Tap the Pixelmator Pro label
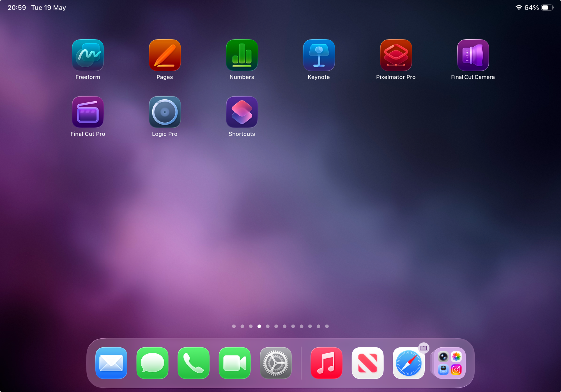561x392 pixels. [x=396, y=77]
